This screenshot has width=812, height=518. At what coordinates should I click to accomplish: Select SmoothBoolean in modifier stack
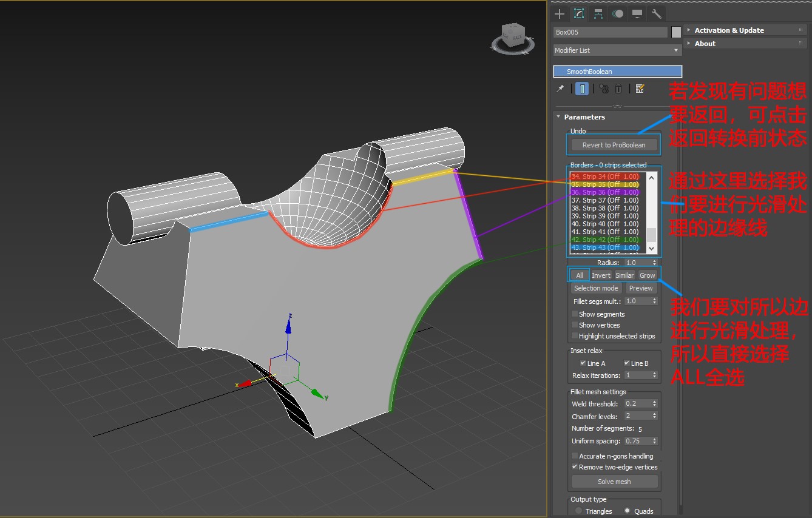tap(617, 72)
